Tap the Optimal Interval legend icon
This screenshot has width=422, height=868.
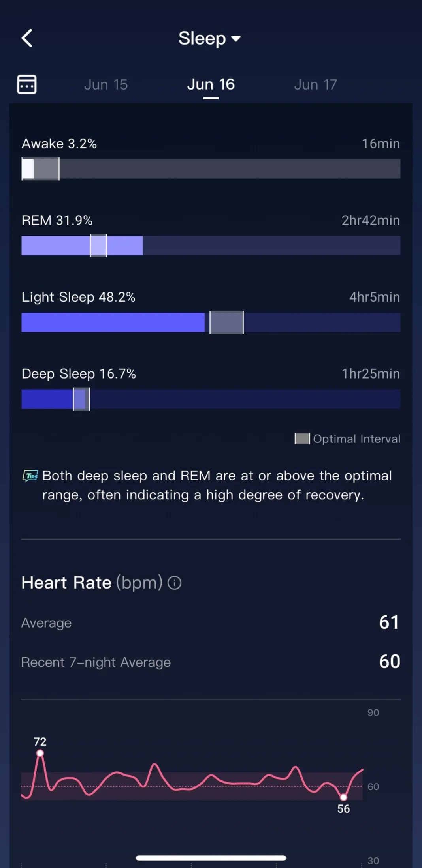[x=302, y=439]
